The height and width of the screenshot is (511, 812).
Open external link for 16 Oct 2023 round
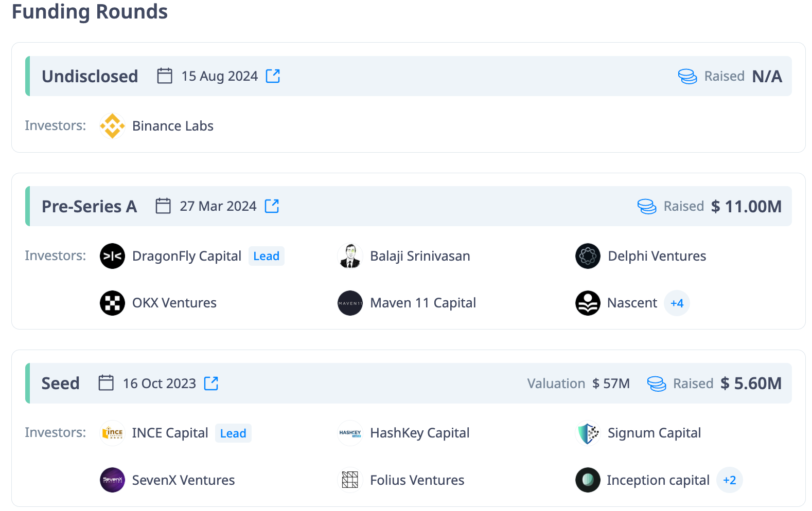click(x=211, y=383)
